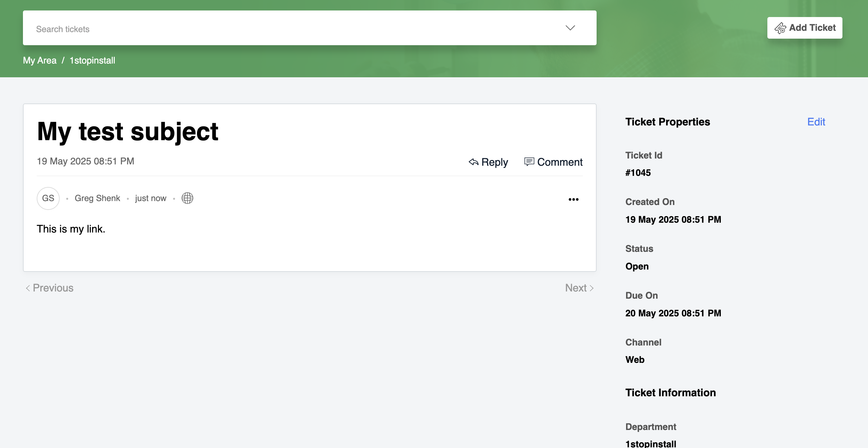Go to the Next ticket
Viewport: 868px width, 448px height.
point(576,288)
